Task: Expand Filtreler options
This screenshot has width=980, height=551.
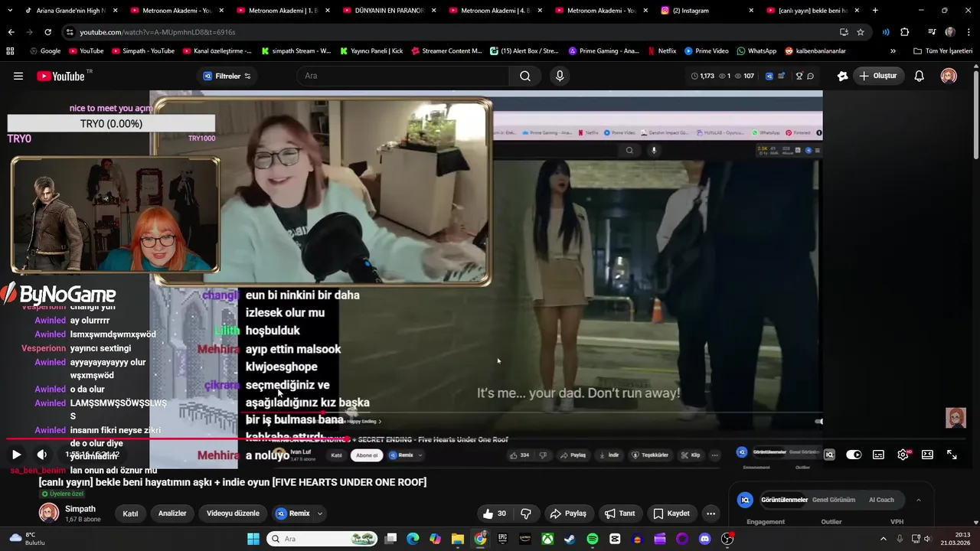Action: point(227,76)
